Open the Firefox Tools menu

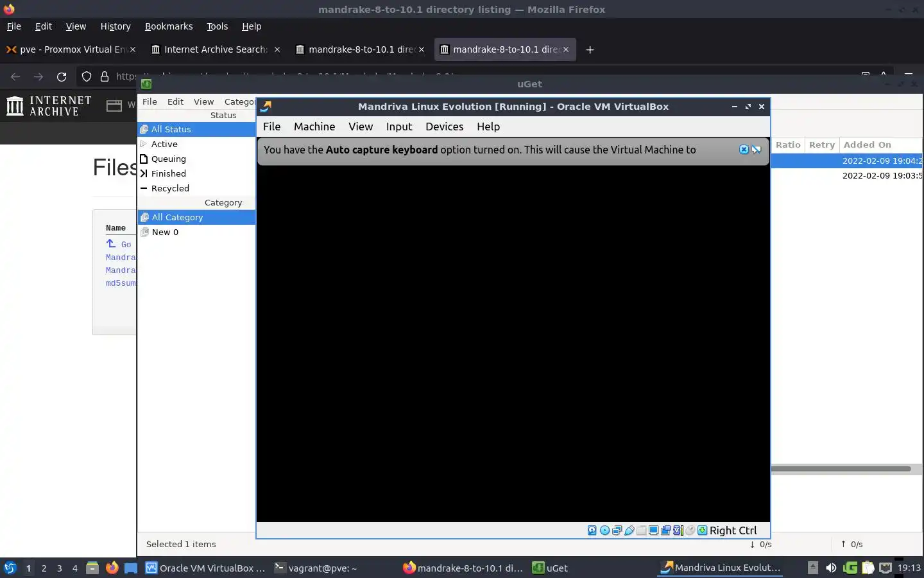click(217, 26)
